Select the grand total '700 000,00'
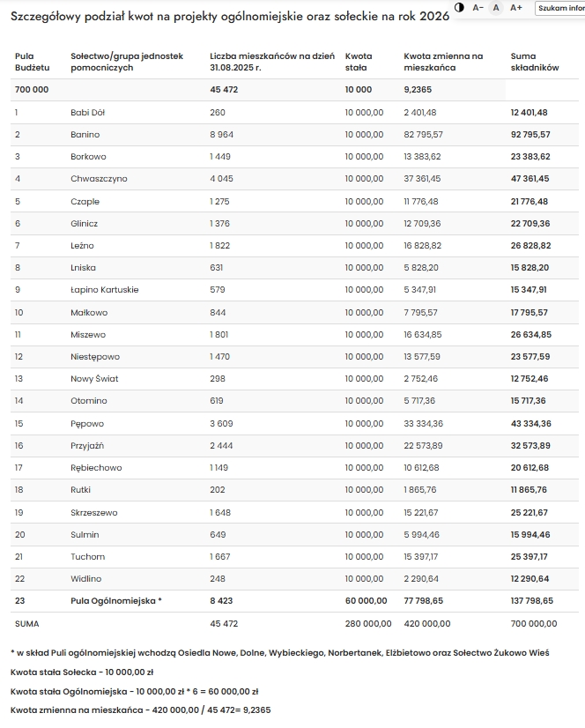Viewport: 585px width, 728px height. tap(534, 623)
